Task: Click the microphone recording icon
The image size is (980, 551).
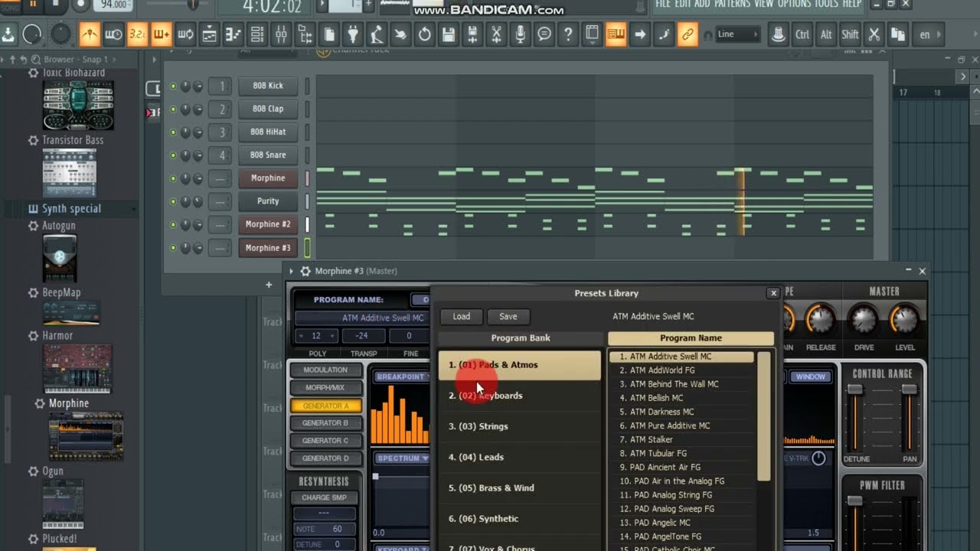Action: tap(521, 34)
